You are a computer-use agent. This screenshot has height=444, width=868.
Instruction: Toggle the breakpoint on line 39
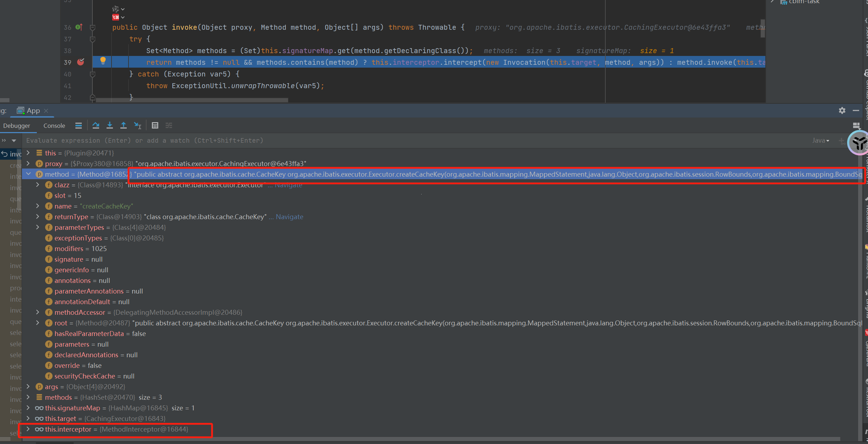coord(81,62)
